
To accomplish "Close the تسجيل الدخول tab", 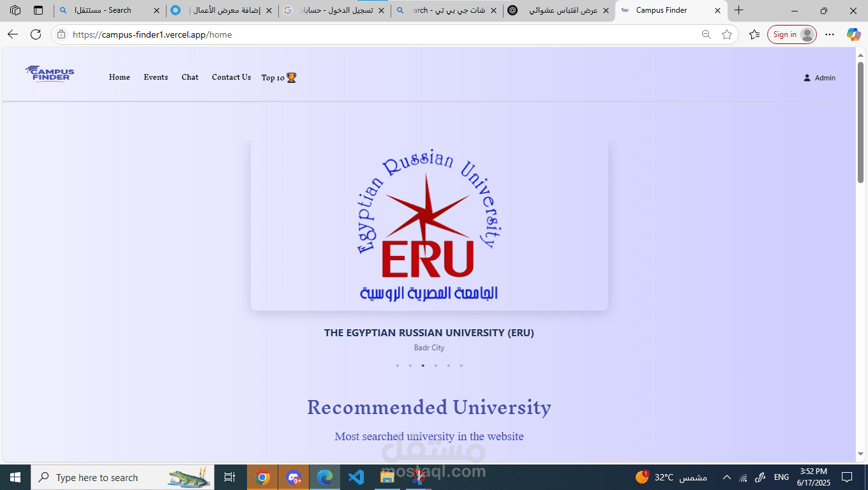I will tap(382, 10).
